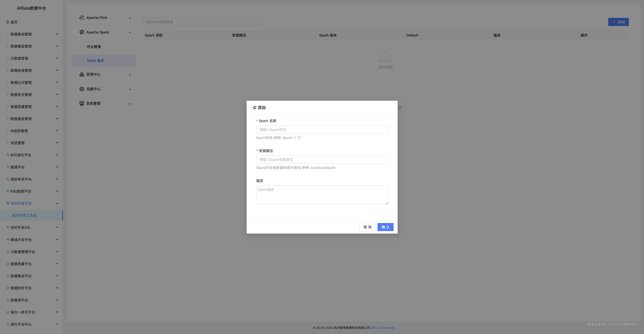
Task: Close the 添加 dialog with X
Action: click(x=400, y=107)
